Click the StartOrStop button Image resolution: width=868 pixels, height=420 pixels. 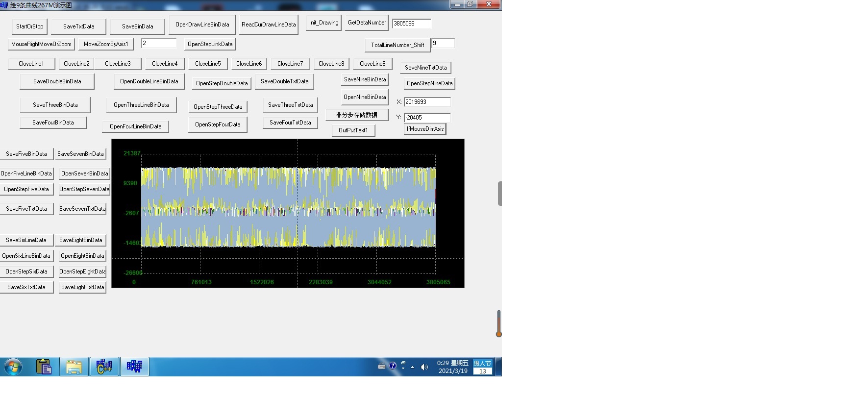tap(30, 26)
